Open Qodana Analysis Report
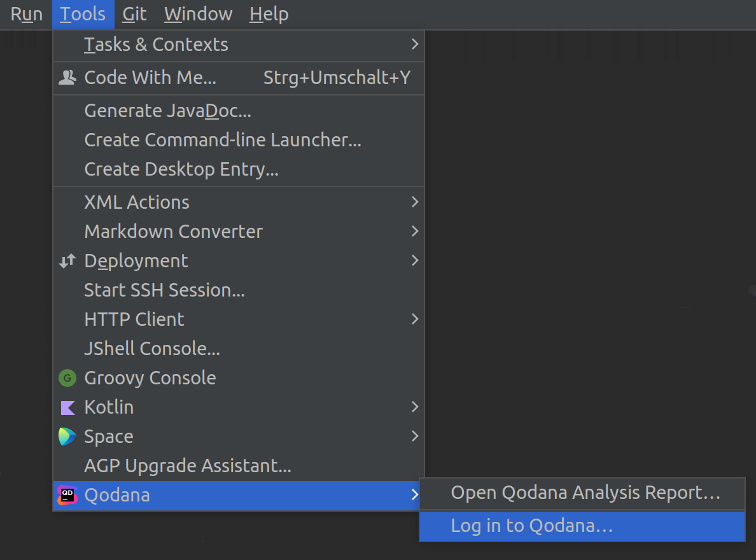This screenshot has width=756, height=560. coord(585,493)
